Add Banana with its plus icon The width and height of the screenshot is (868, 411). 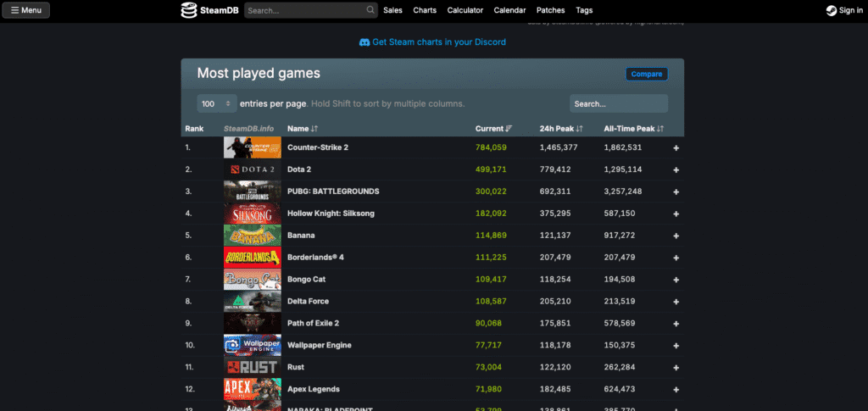point(676,236)
